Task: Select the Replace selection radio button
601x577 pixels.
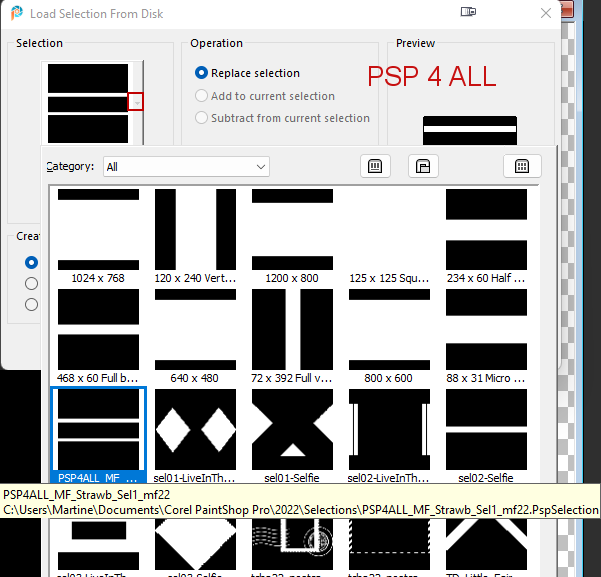Action: coord(202,73)
